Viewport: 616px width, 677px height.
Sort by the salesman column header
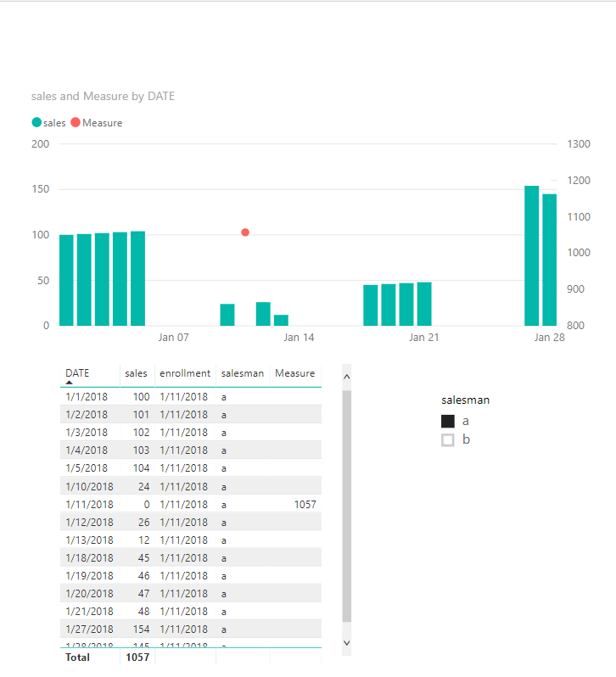[x=242, y=373]
